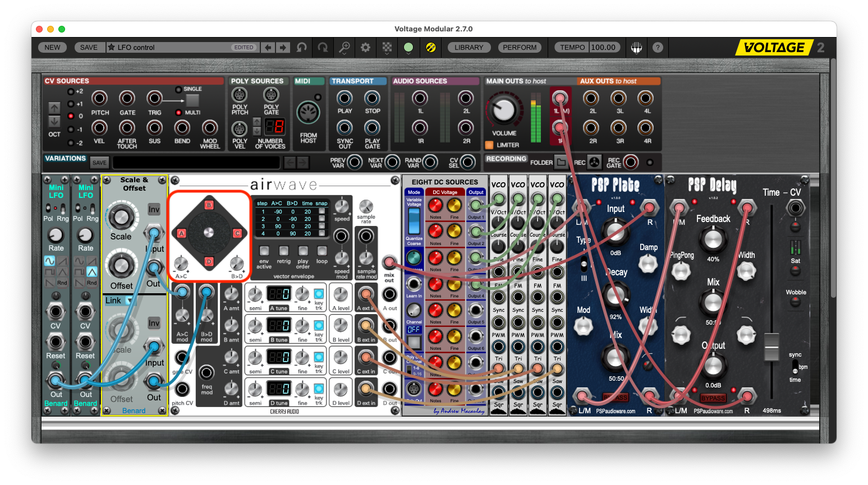
Task: Click the Variable Voltage mode slider switch
Action: [x=414, y=220]
